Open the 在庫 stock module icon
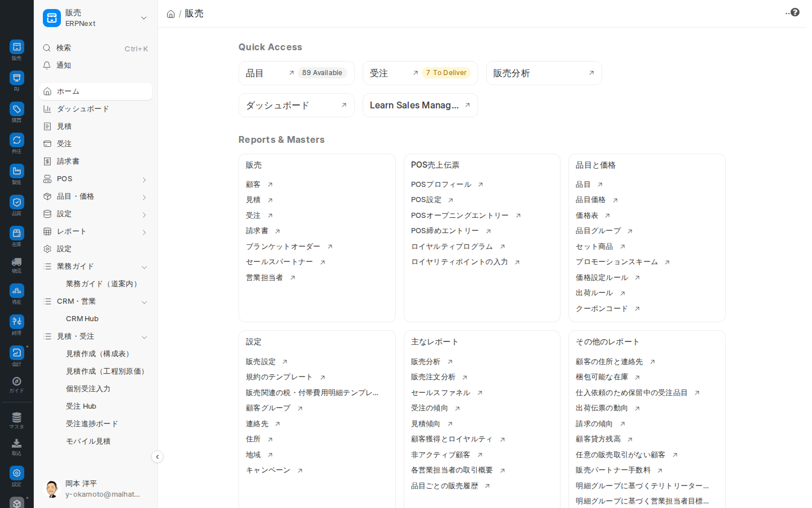 click(x=16, y=233)
